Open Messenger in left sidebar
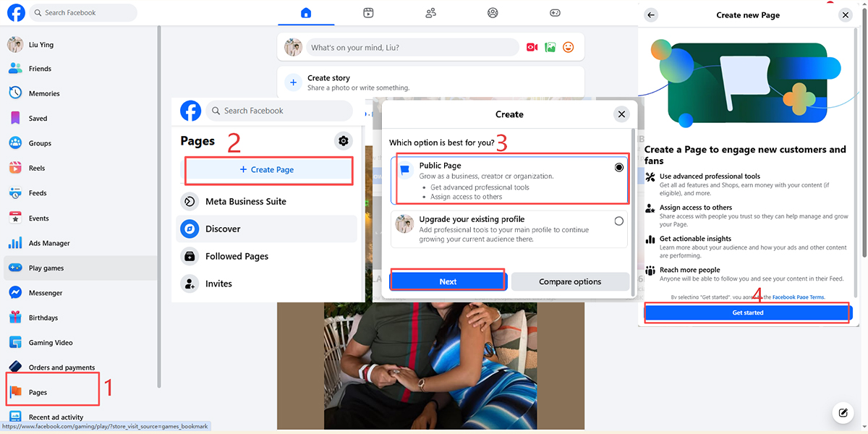 click(46, 293)
